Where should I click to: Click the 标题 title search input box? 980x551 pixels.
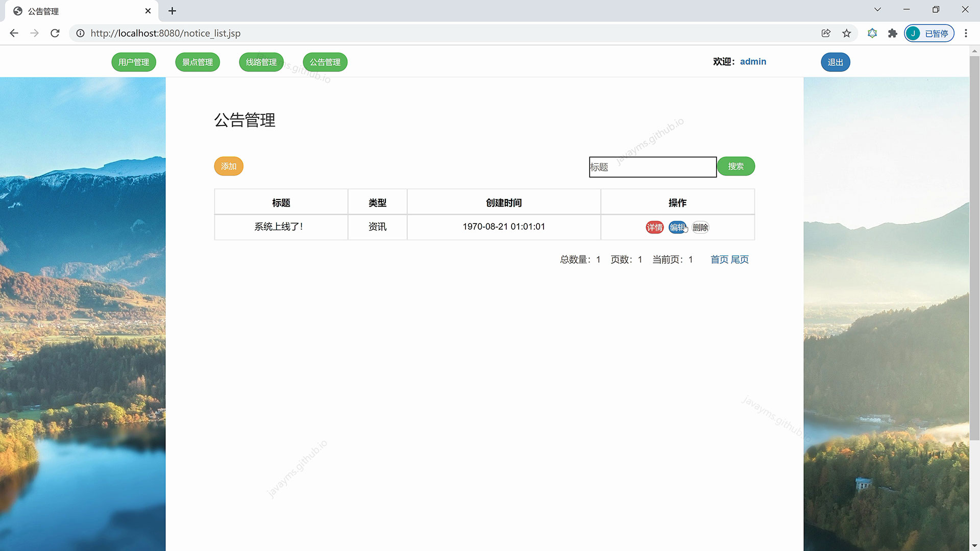click(653, 167)
